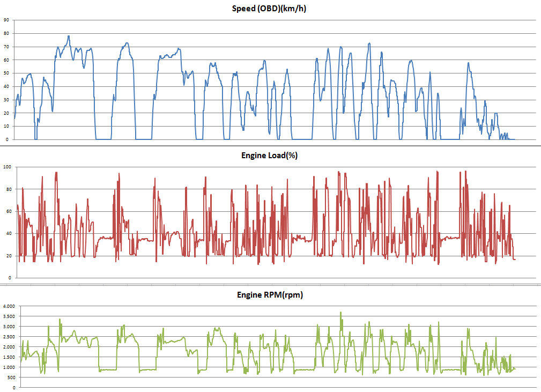Click the 30 label on speed chart axis

[6, 100]
